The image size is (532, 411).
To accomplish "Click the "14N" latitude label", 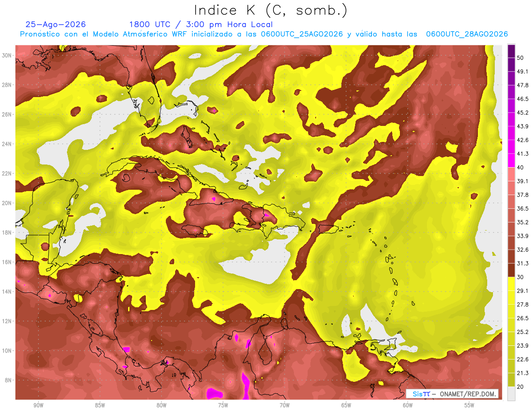I will point(8,291).
